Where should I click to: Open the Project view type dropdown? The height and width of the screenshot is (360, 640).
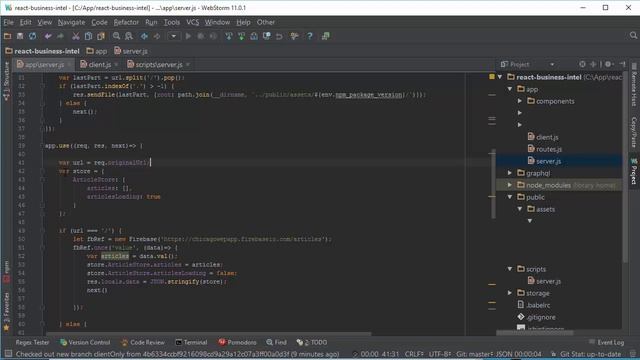coord(552,64)
